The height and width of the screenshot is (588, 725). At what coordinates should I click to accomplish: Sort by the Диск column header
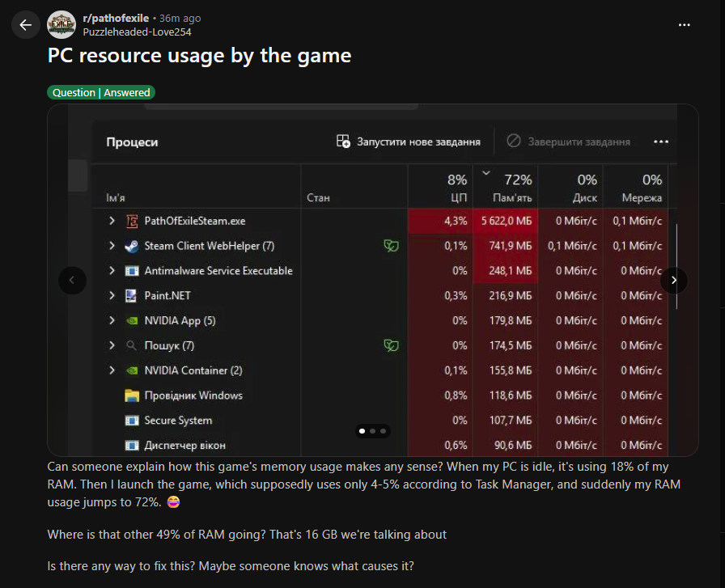[x=584, y=198]
